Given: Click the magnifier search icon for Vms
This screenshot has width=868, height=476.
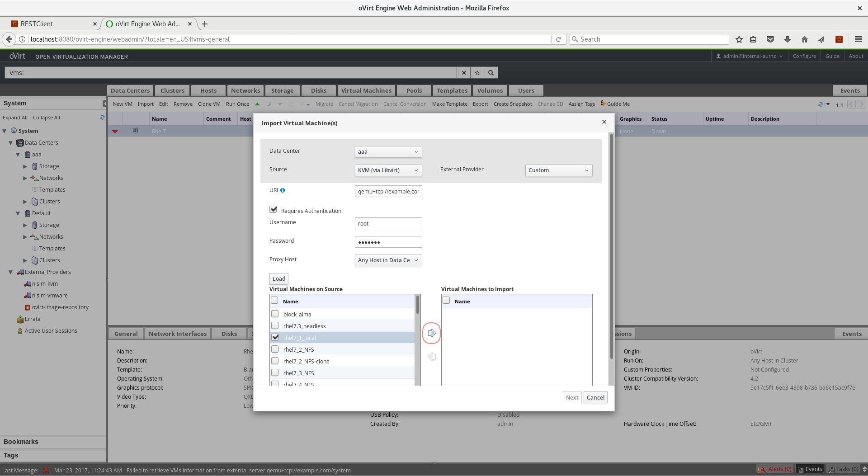Looking at the screenshot, I should click(491, 73).
